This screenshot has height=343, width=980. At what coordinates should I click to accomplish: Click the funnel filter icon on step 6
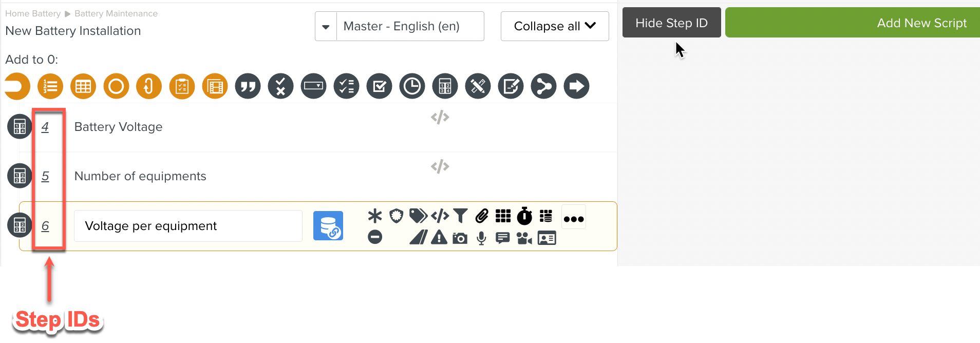pyautogui.click(x=460, y=216)
